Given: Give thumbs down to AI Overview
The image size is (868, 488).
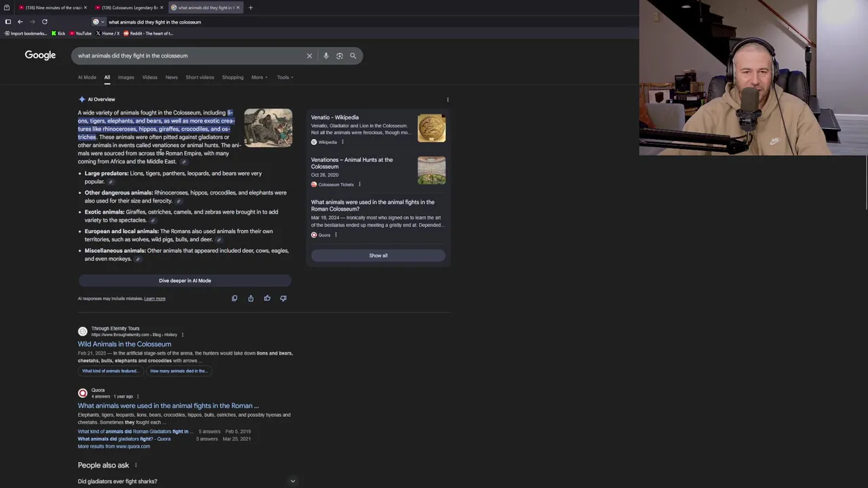Looking at the screenshot, I should click(283, 298).
